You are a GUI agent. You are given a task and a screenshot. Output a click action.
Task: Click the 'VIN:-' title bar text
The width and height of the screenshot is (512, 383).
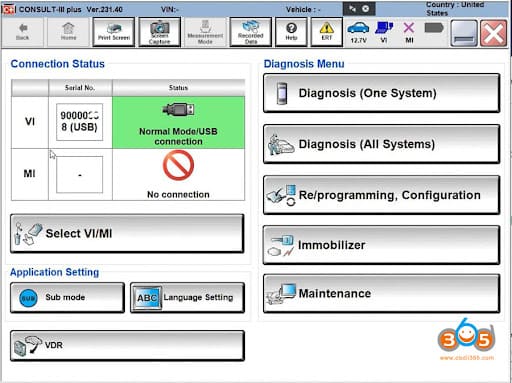point(169,9)
